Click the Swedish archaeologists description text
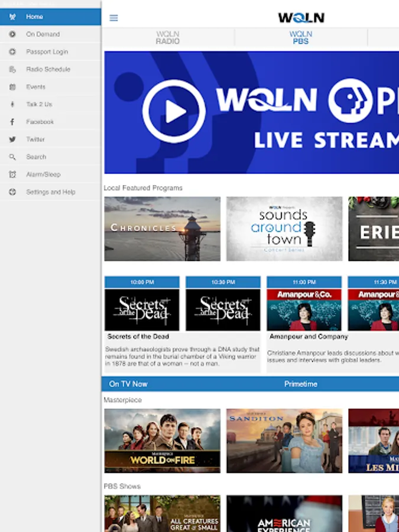 click(182, 356)
